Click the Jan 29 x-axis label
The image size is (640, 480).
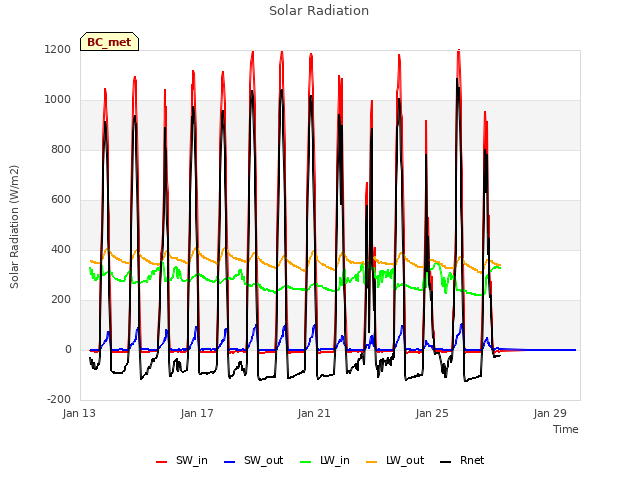point(550,413)
